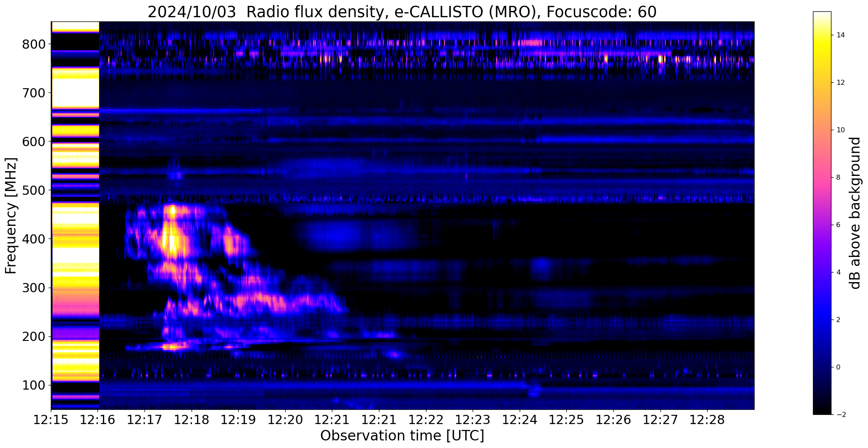
Task: Click the 600 frequency tick label
Action: click(34, 141)
